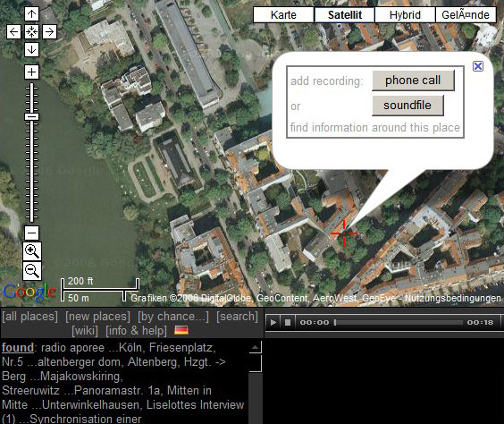Image resolution: width=504 pixels, height=424 pixels.
Task: Select the Satellit map view
Action: 345,15
